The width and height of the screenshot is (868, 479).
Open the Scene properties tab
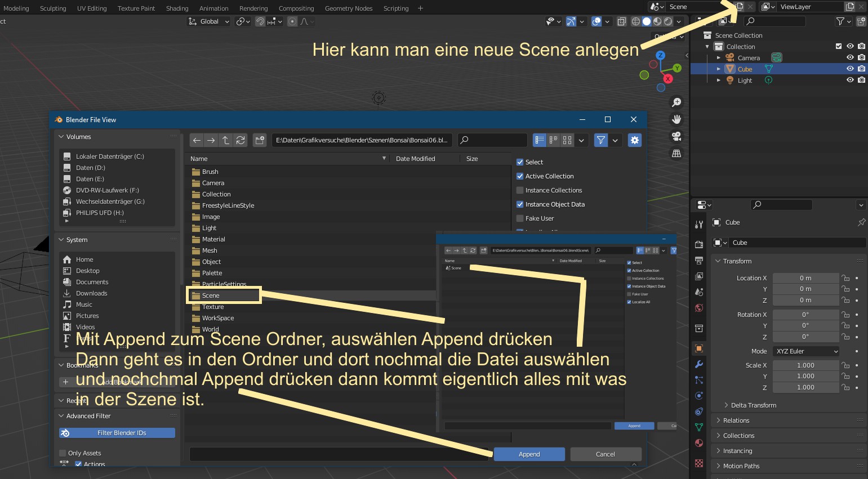coord(699,292)
